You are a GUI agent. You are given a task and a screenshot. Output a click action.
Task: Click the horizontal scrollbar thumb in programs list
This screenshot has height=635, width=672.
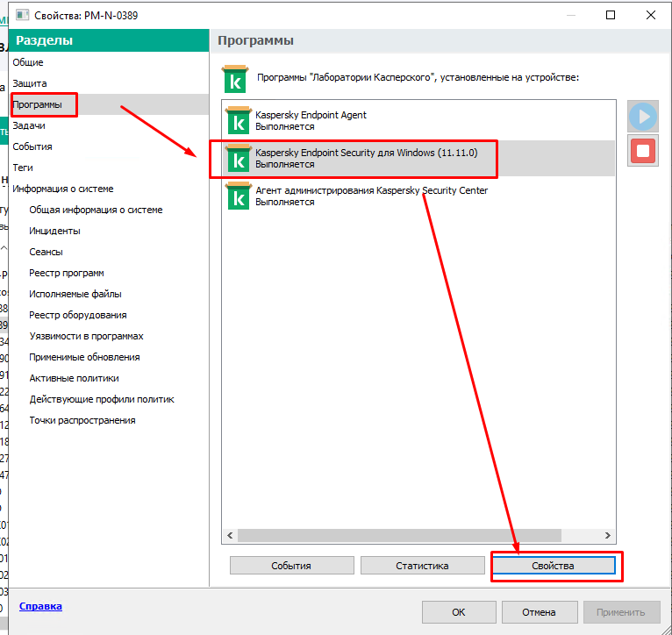click(x=399, y=535)
